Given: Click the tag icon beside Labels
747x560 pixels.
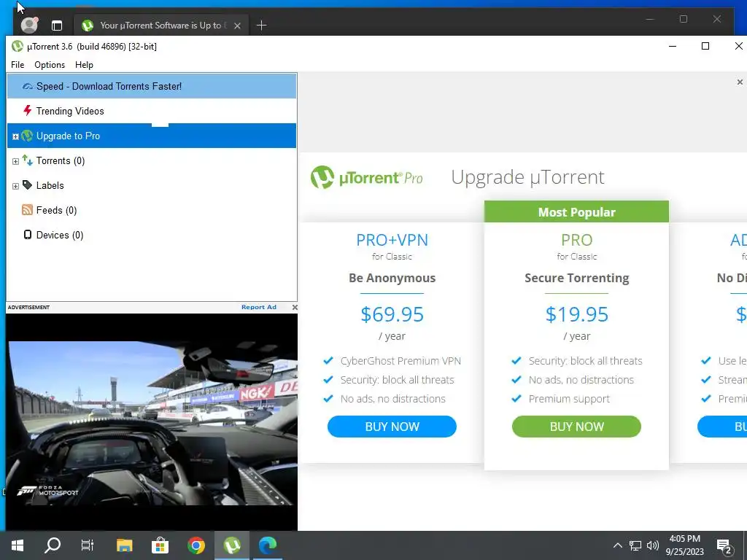Looking at the screenshot, I should [28, 185].
